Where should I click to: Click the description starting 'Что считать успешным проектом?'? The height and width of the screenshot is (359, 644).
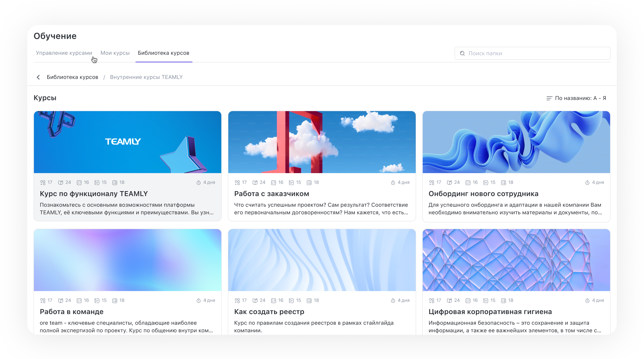pos(321,209)
